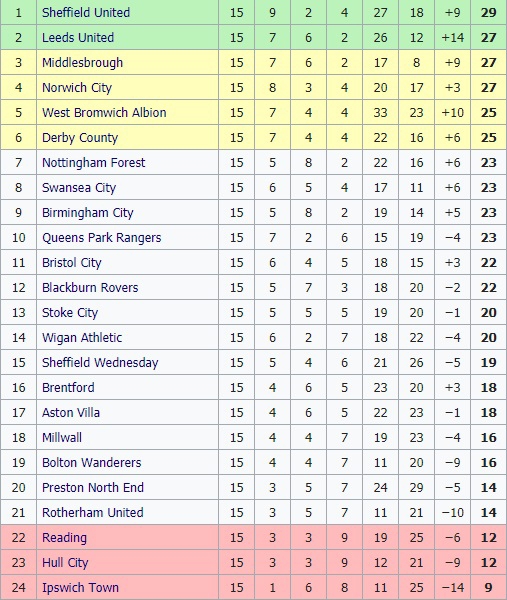Select the Swansea City link
Screen dimensions: 507x600
(78, 188)
